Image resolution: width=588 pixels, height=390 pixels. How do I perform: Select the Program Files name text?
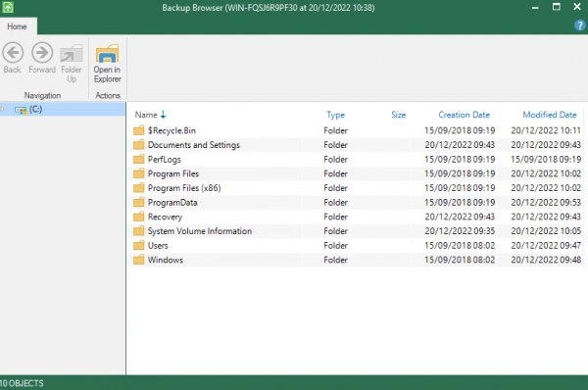(173, 173)
